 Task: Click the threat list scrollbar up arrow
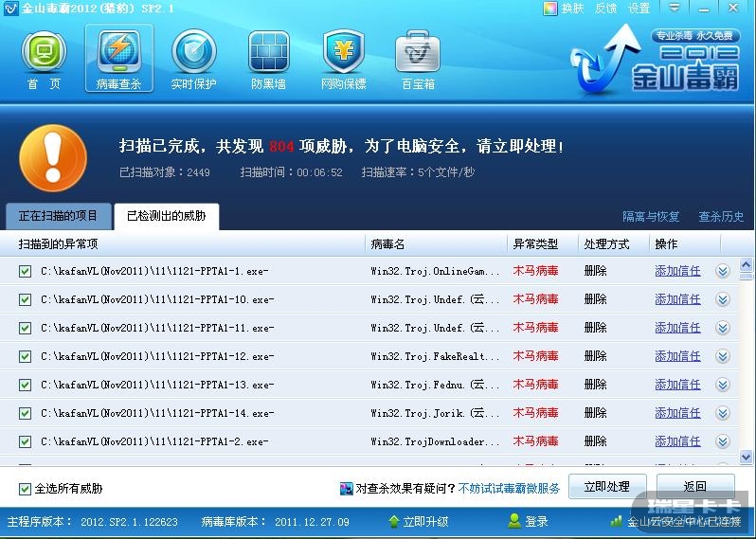pyautogui.click(x=746, y=264)
